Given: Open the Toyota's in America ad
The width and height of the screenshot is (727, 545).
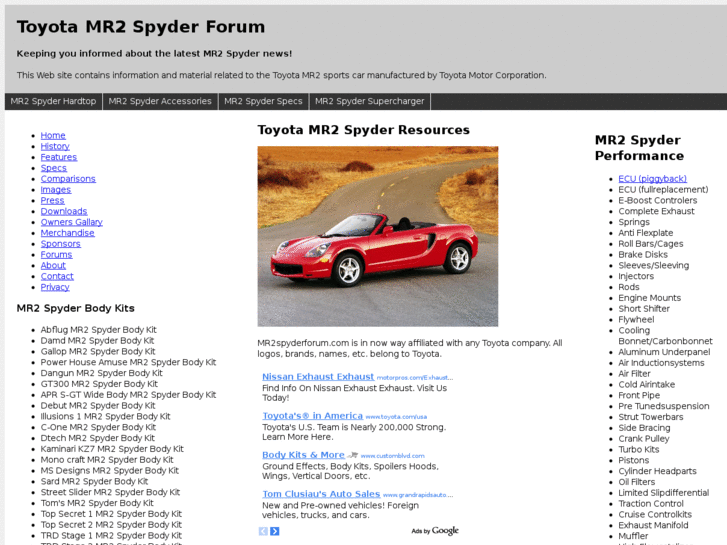Looking at the screenshot, I should pos(312,416).
